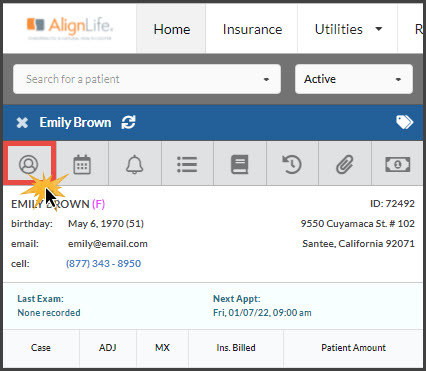Open the history clock icon tab
The width and height of the screenshot is (426, 371).
pyautogui.click(x=292, y=164)
